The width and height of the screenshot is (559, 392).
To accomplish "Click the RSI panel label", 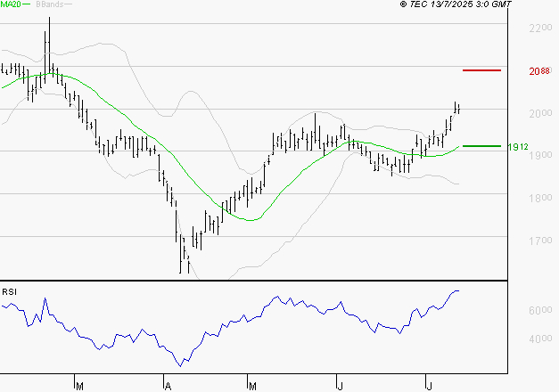I will click(x=9, y=292).
